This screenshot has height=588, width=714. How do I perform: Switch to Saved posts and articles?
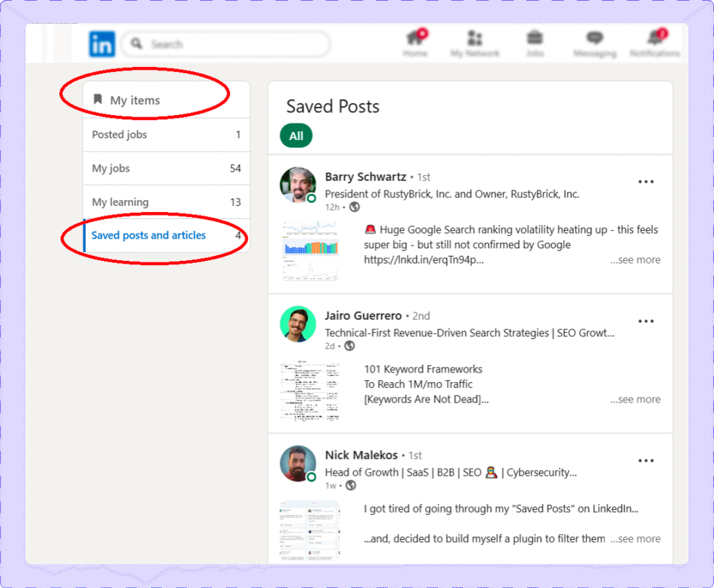[x=148, y=236]
